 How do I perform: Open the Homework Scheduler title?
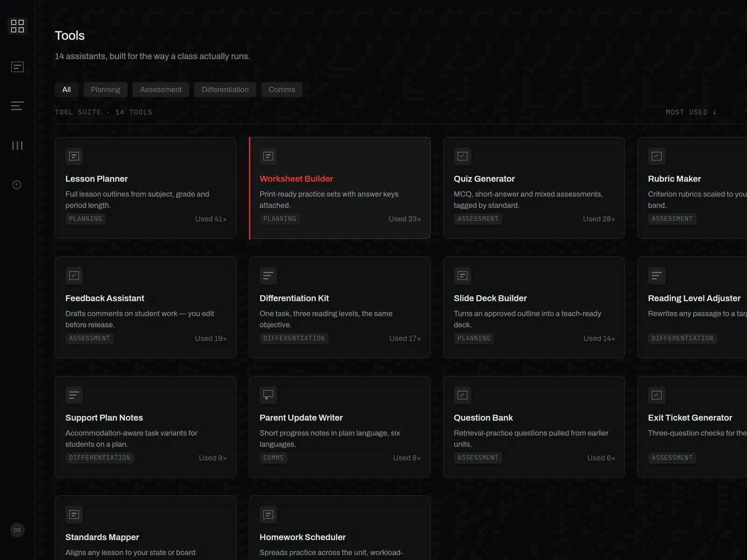coord(303,537)
